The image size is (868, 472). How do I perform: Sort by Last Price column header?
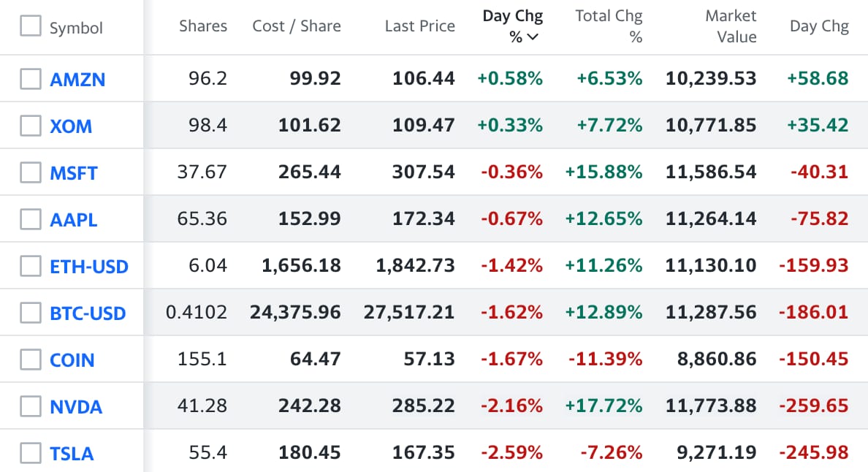tap(419, 26)
